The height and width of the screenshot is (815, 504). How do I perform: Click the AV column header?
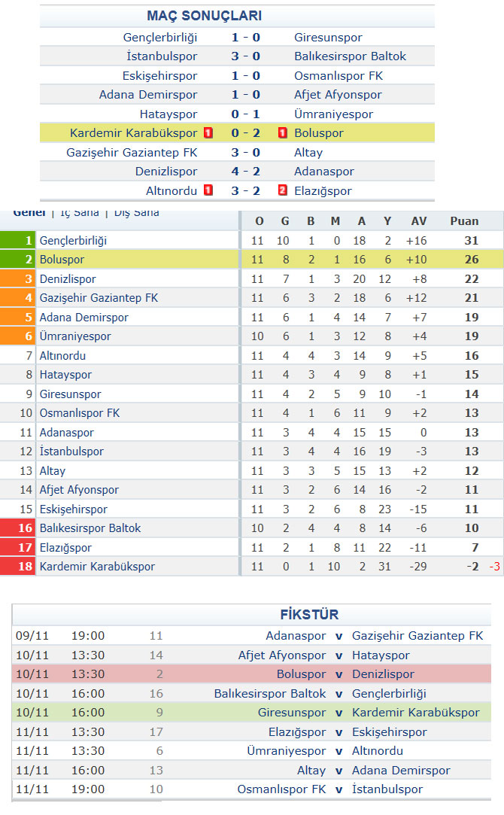(419, 221)
